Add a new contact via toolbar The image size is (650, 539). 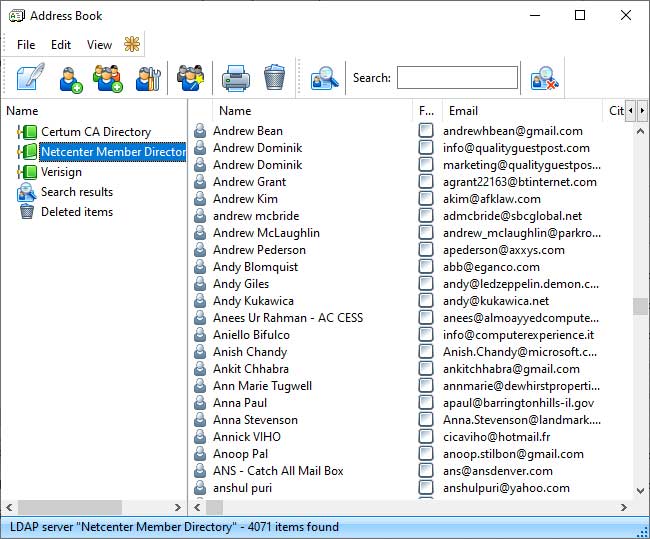[71, 78]
